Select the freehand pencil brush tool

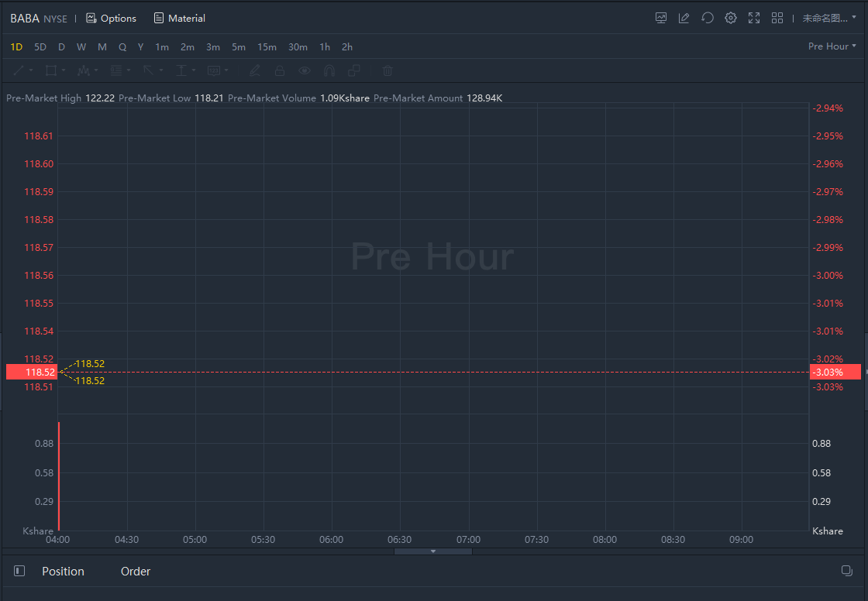click(x=255, y=70)
